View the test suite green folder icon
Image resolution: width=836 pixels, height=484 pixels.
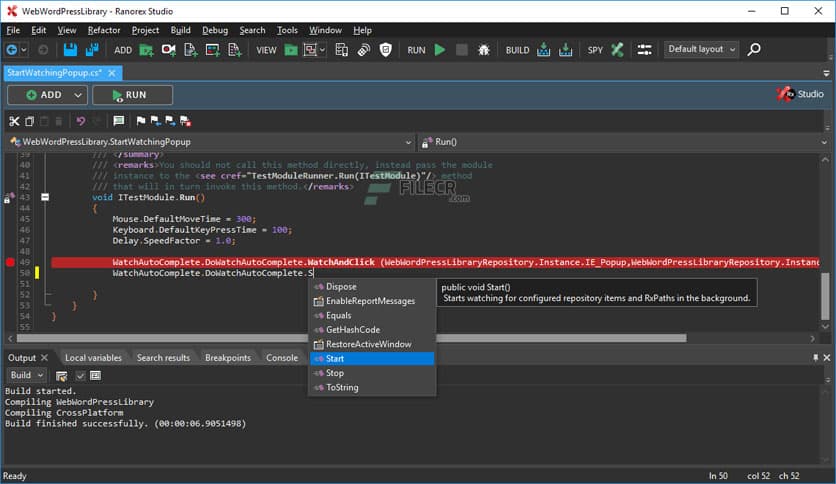(291, 50)
